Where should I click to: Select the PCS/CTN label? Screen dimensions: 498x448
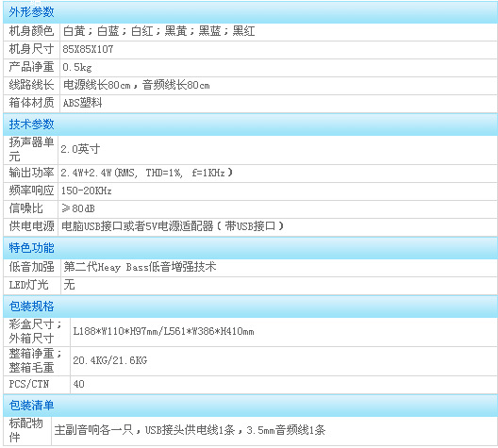click(29, 385)
